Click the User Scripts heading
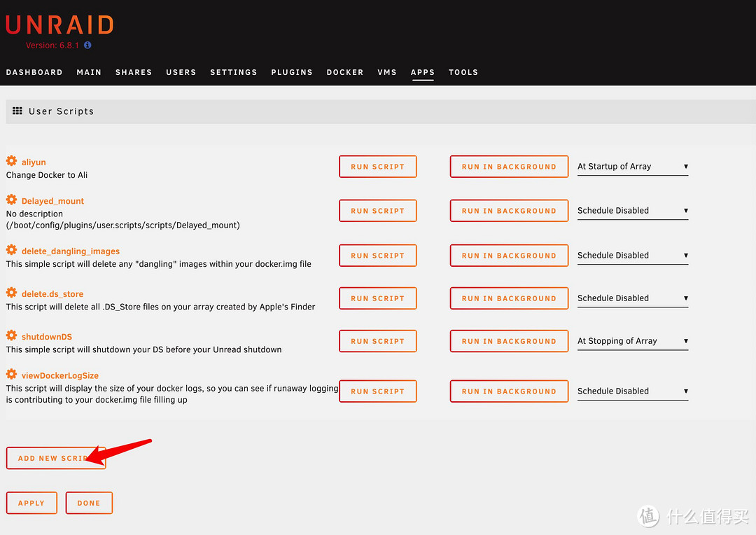756x535 pixels. point(61,111)
